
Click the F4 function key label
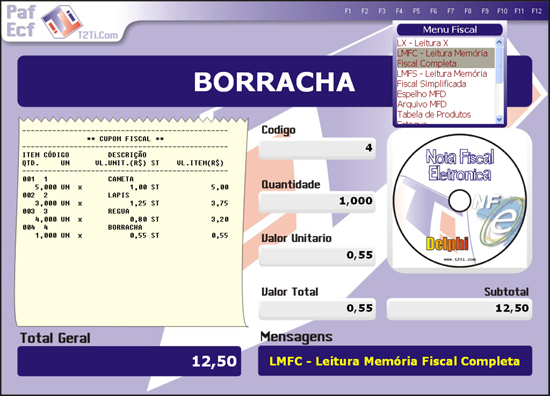[399, 11]
